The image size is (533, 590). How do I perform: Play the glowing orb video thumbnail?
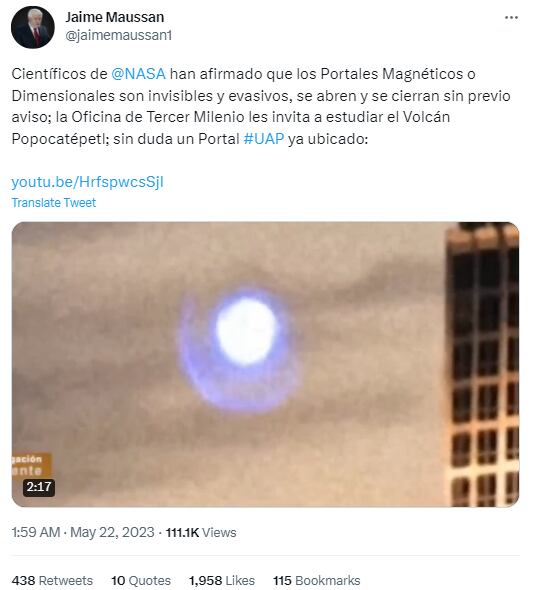coord(265,364)
